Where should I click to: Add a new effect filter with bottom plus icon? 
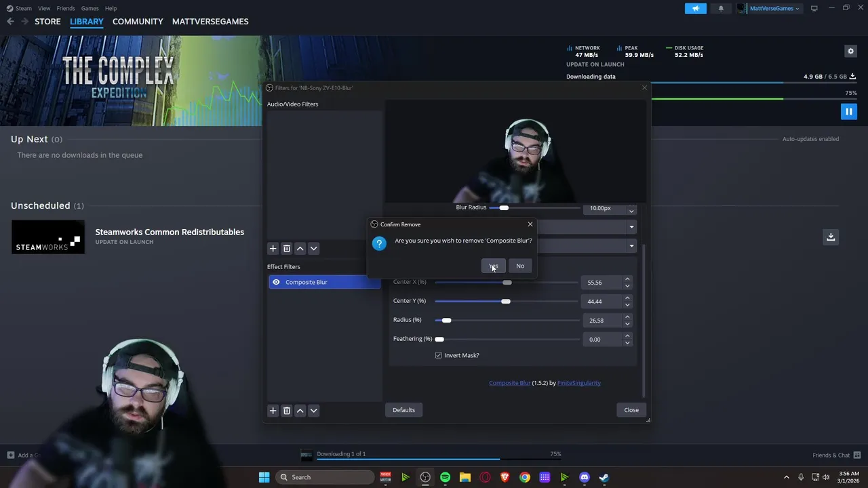[x=273, y=410]
